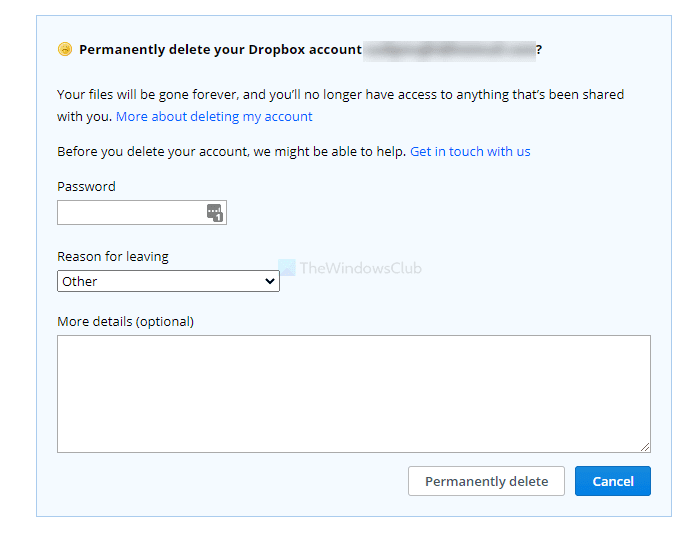Click the "Before you delete your account" sentence
The height and width of the screenshot is (536, 700).
tap(231, 152)
